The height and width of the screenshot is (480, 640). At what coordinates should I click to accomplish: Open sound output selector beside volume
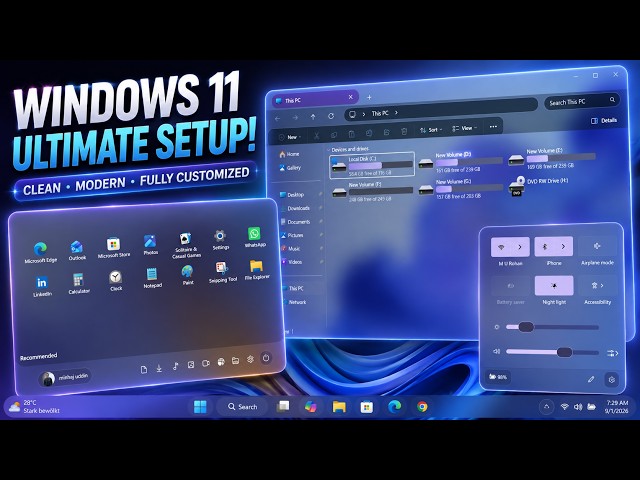(x=612, y=353)
